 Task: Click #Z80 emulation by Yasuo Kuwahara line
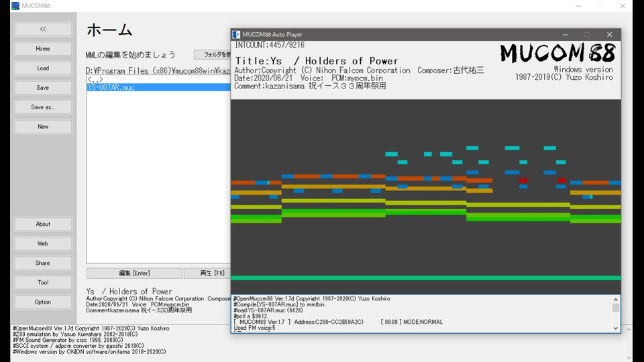pos(75,334)
